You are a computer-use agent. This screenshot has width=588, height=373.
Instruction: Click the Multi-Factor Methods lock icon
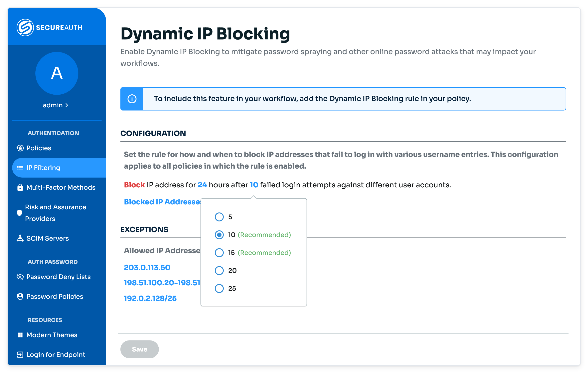coord(20,187)
